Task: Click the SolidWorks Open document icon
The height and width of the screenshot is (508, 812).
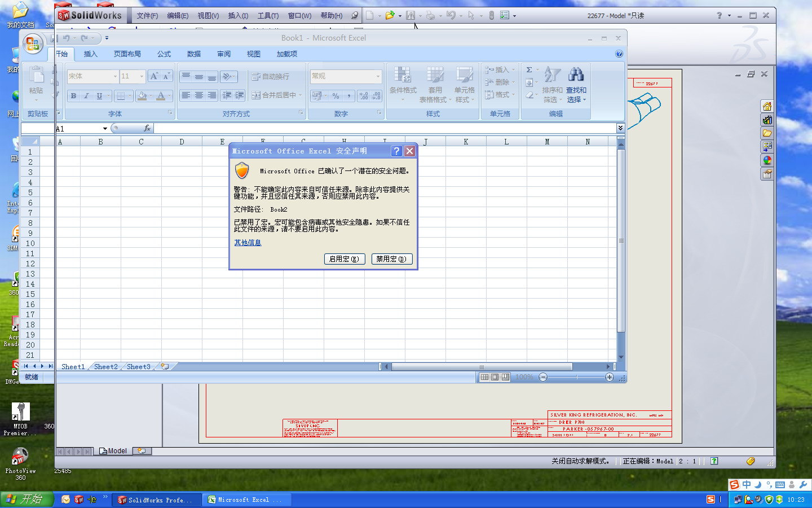Action: (390, 16)
